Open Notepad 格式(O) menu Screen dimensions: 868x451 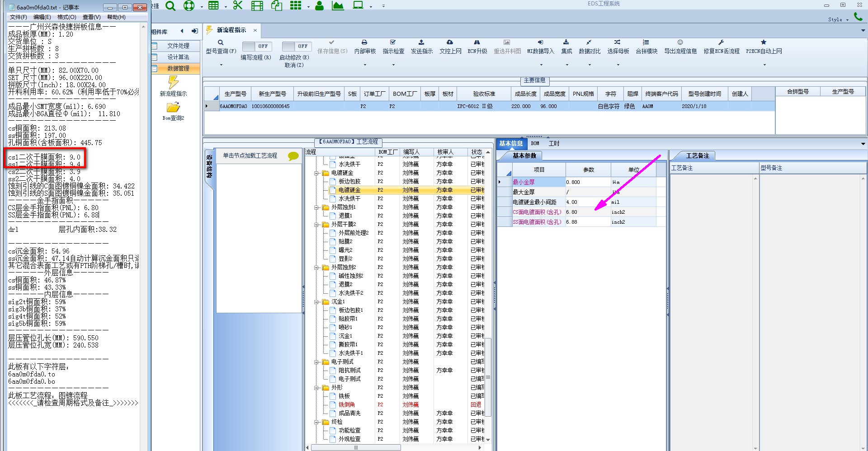point(66,17)
